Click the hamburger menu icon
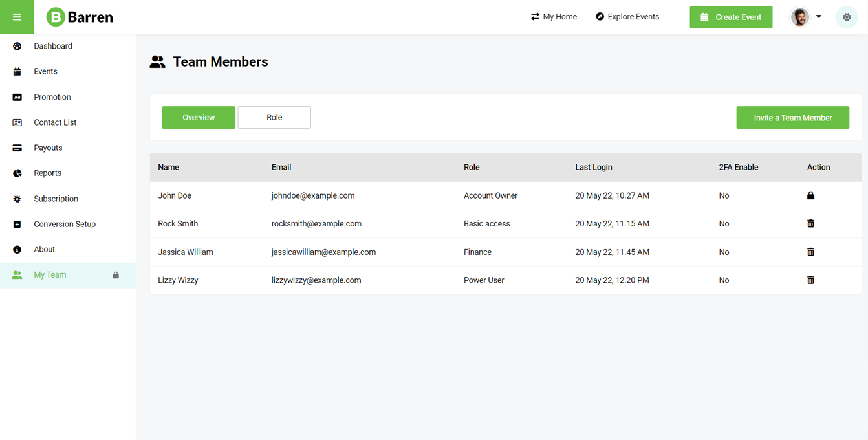 pyautogui.click(x=17, y=17)
